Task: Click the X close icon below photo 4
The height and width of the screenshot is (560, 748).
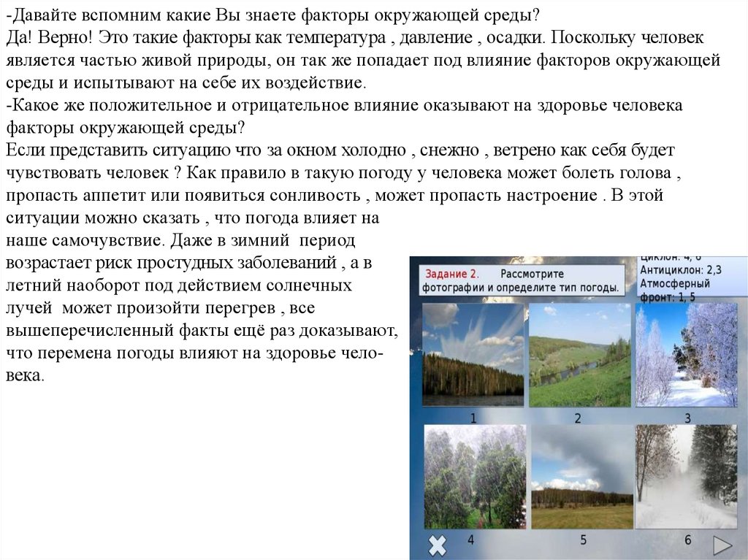Action: point(437,545)
